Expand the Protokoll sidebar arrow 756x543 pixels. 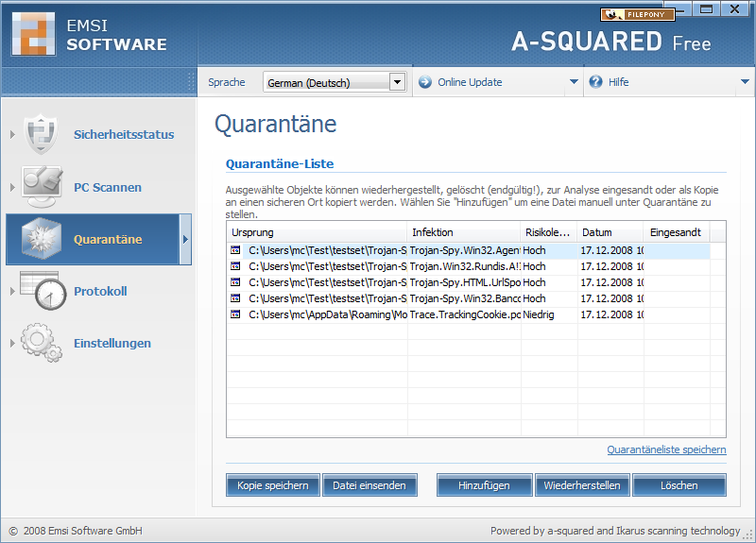(x=12, y=291)
